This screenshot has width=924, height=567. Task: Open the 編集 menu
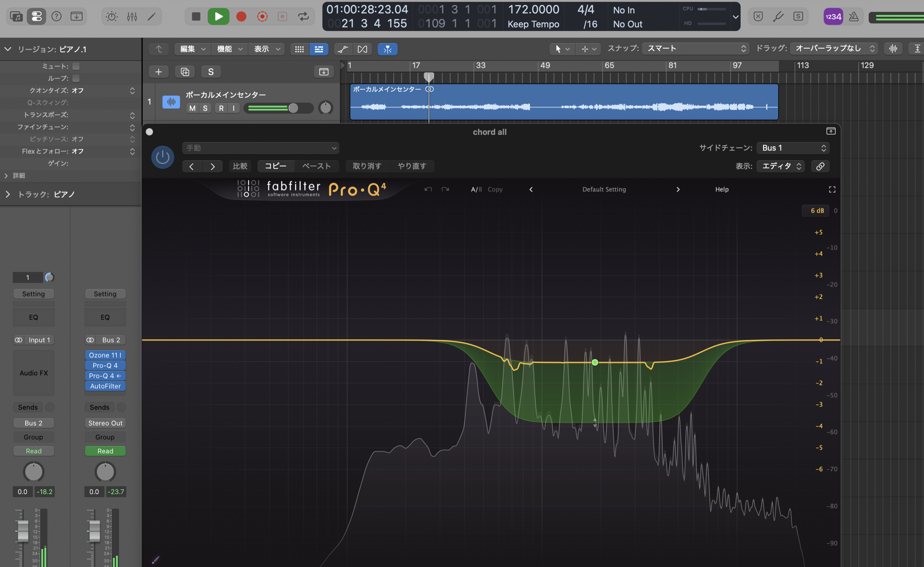click(x=192, y=49)
